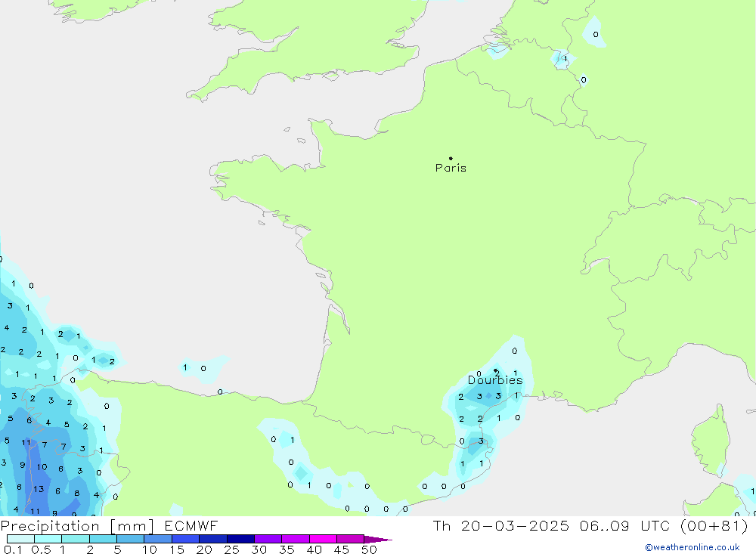This screenshot has height=554, width=756.
Task: Click the Paris location dot marker
Action: (x=451, y=158)
